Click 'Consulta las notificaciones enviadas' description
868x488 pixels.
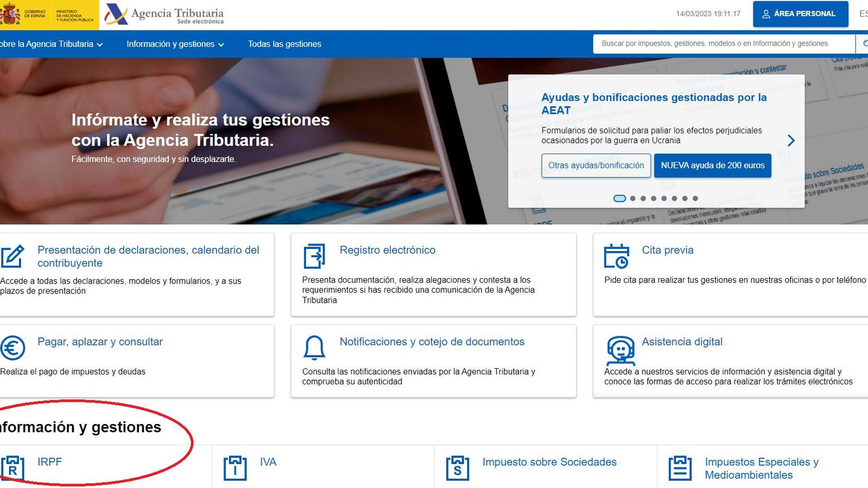(418, 376)
